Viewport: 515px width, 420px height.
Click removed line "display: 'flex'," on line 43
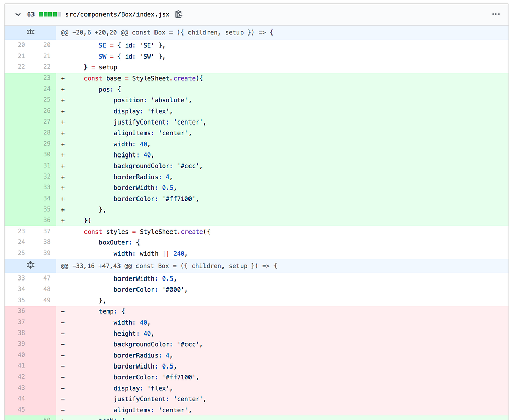tap(143, 388)
